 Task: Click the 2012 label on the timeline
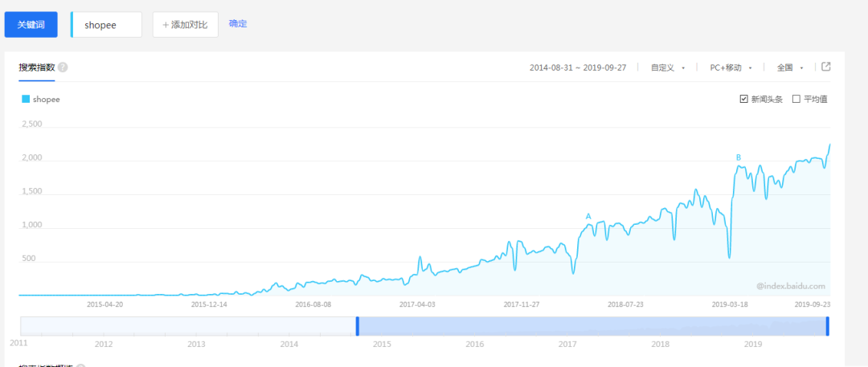point(104,345)
